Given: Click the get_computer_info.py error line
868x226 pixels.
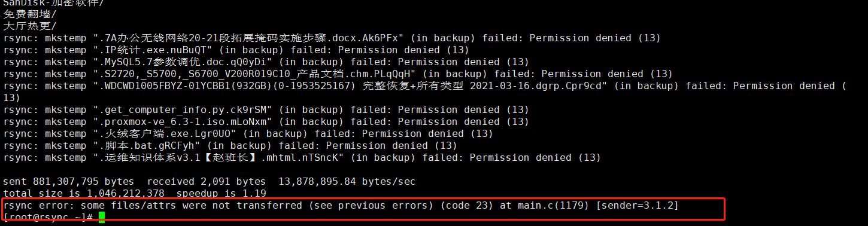Looking at the screenshot, I should pyautogui.click(x=266, y=110).
